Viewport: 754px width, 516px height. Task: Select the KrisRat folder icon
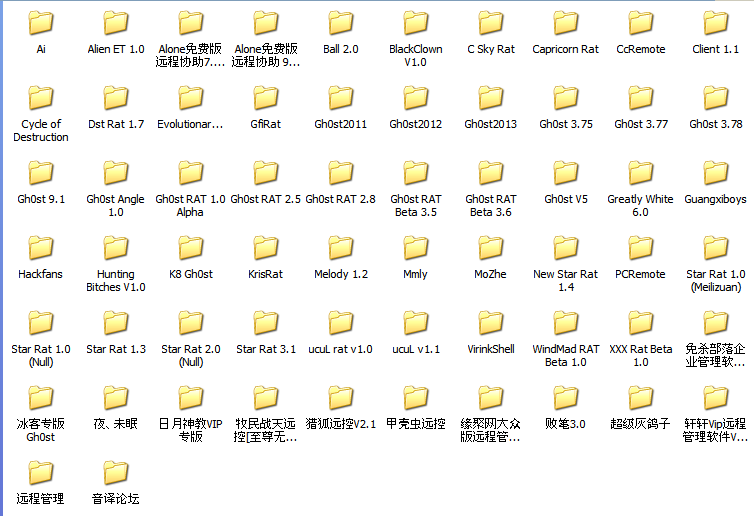point(266,249)
